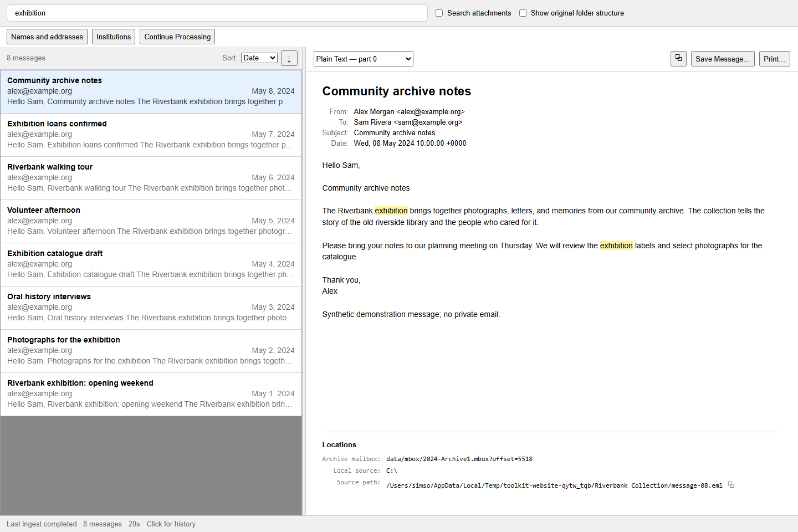Open the Plain Text — part 0 dropdown
The width and height of the screenshot is (798, 532).
[364, 59]
